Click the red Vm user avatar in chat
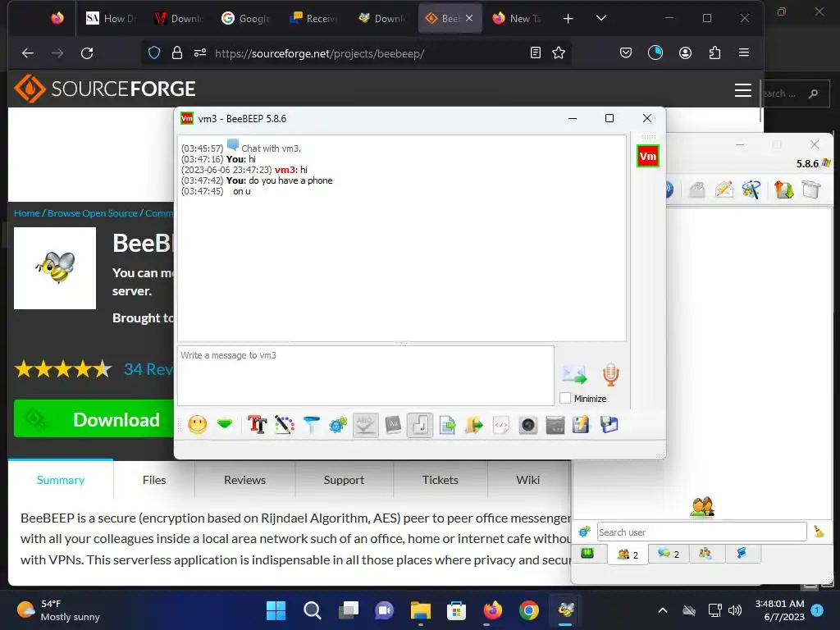 [x=648, y=156]
